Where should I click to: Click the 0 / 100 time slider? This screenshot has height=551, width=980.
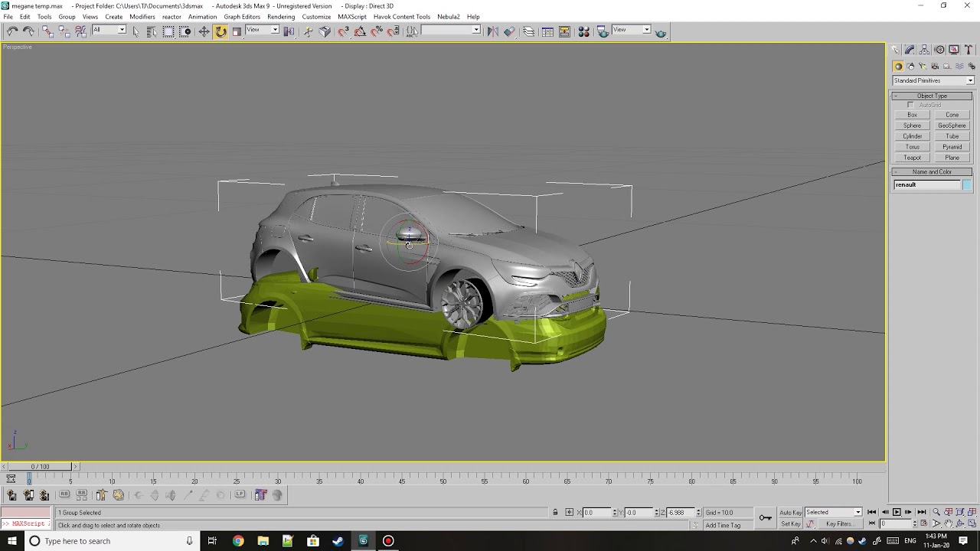pyautogui.click(x=40, y=466)
